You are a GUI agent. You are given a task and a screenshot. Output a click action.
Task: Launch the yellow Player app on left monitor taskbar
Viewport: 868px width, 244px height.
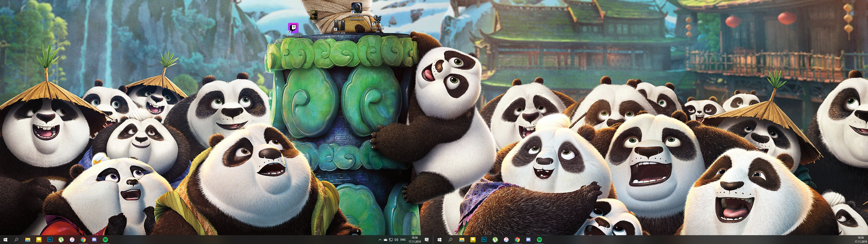pyautogui.click(x=39, y=240)
